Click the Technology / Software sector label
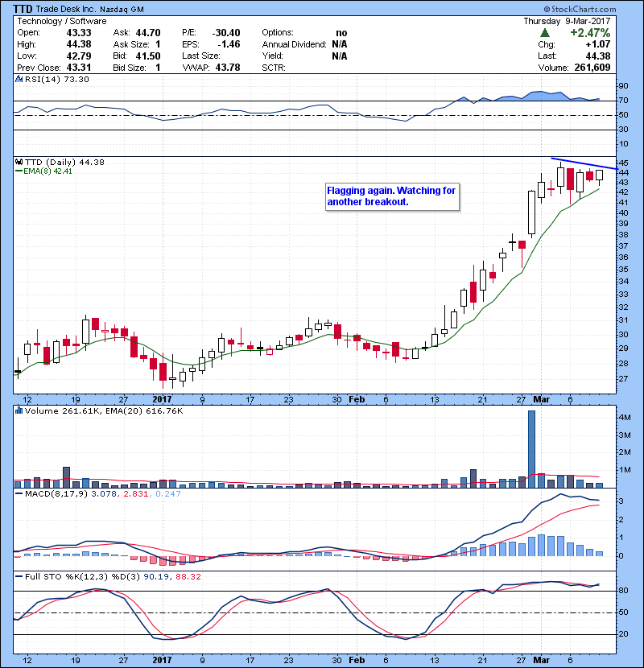The height and width of the screenshot is (668, 644). (x=62, y=21)
